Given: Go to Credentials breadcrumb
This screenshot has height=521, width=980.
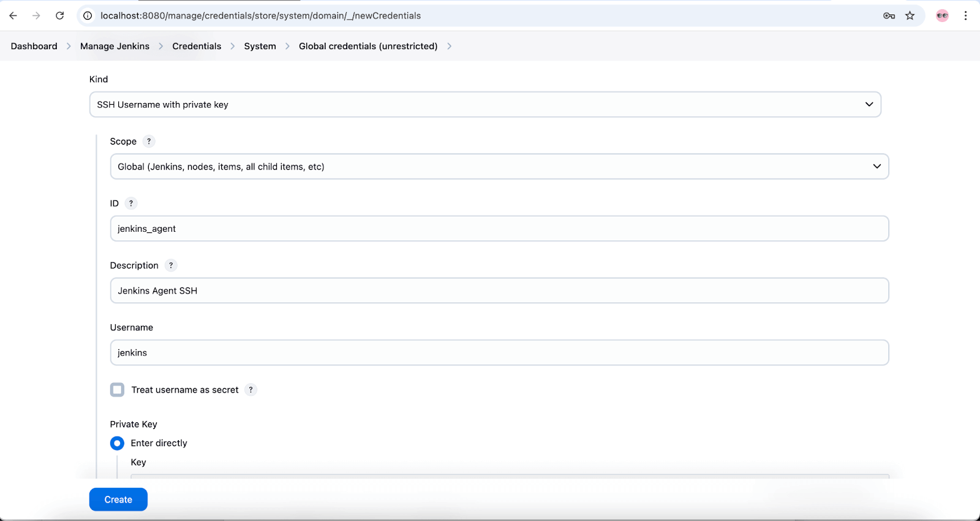Looking at the screenshot, I should pos(197,46).
